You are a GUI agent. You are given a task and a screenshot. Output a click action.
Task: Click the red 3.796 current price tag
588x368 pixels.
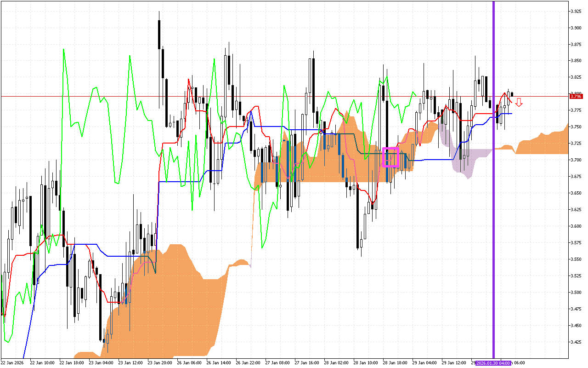(x=576, y=96)
